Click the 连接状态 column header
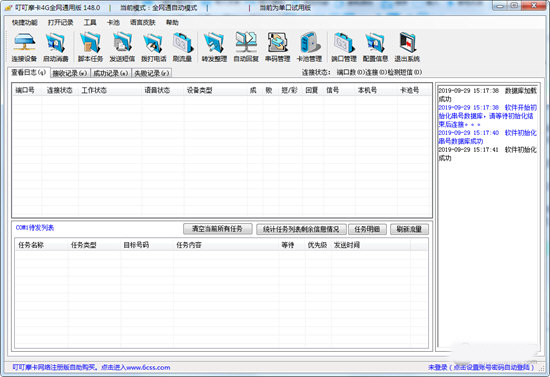Screen dimensions: 550x377 click(60, 90)
